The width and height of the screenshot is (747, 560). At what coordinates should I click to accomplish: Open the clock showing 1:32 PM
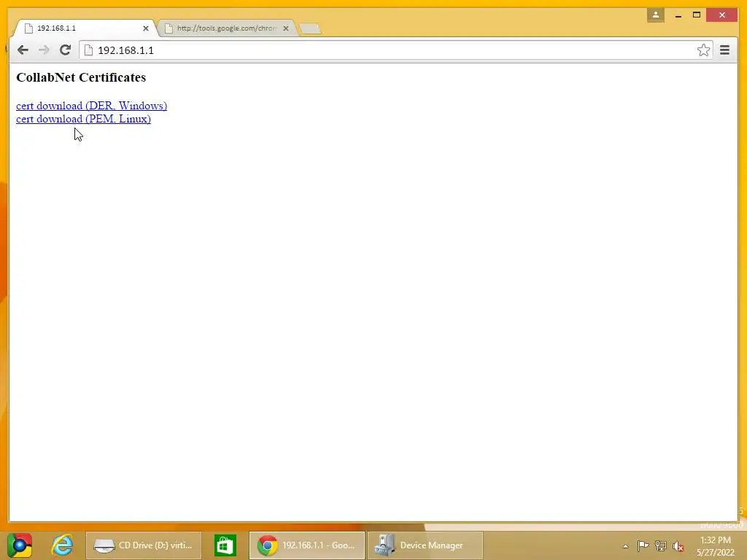(715, 546)
